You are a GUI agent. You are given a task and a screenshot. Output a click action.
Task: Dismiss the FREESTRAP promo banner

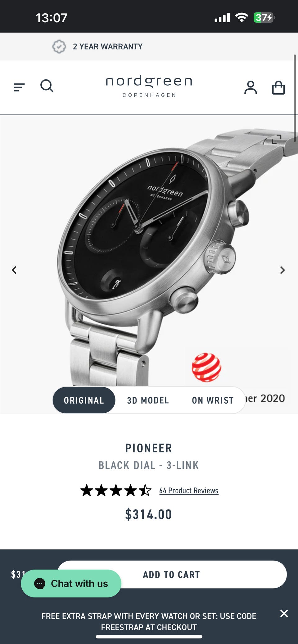point(284,613)
